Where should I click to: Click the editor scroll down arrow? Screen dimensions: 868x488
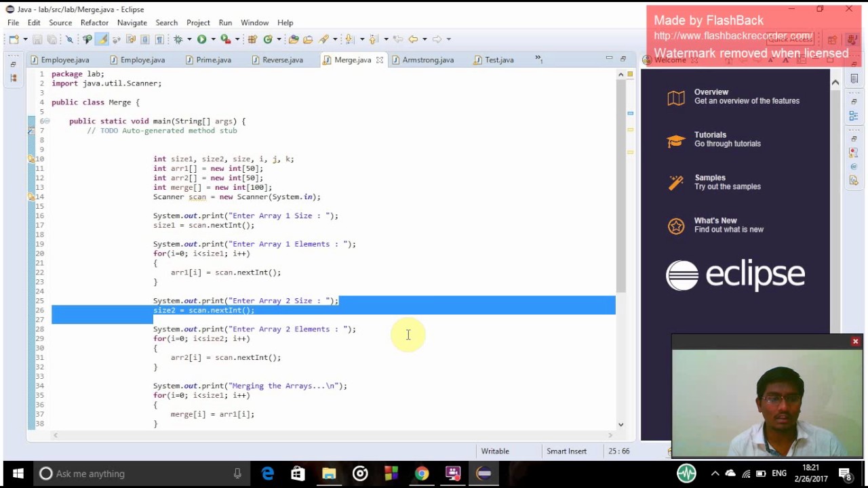coord(620,425)
